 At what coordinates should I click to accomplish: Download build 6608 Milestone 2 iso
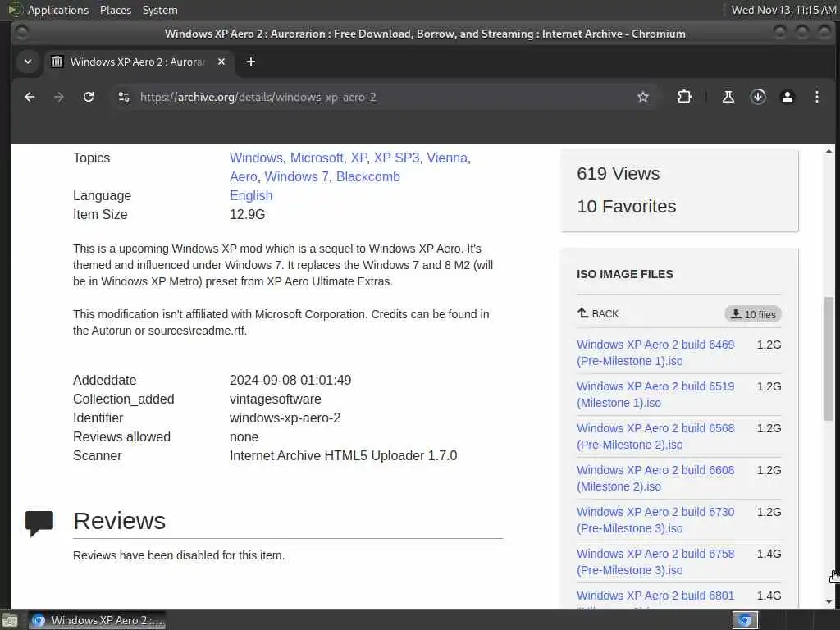[655, 478]
